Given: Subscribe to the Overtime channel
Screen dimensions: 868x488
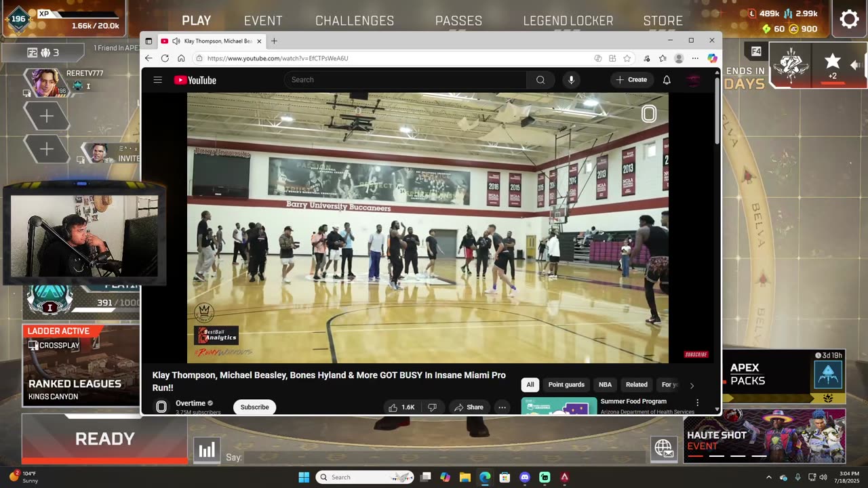Looking at the screenshot, I should (x=254, y=407).
